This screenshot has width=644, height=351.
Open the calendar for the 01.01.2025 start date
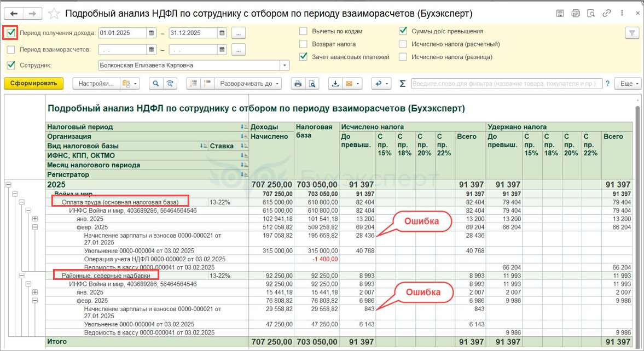(151, 33)
